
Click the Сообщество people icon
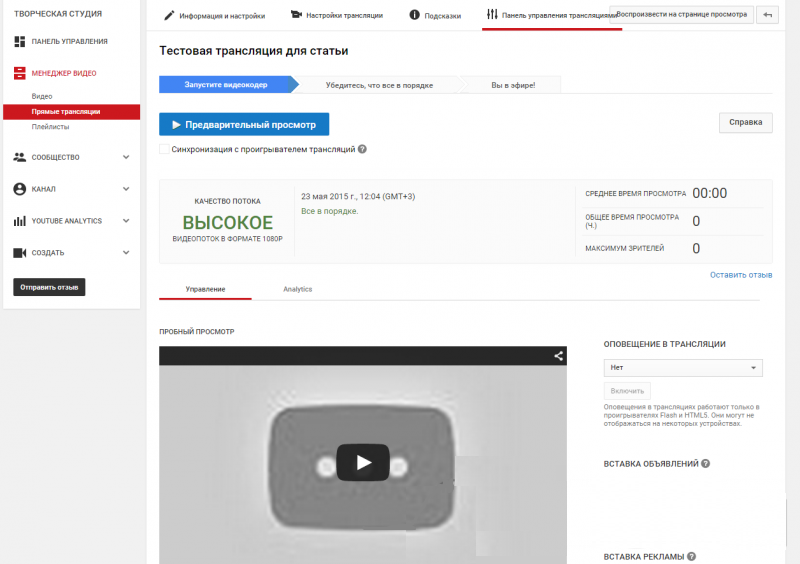pos(20,157)
